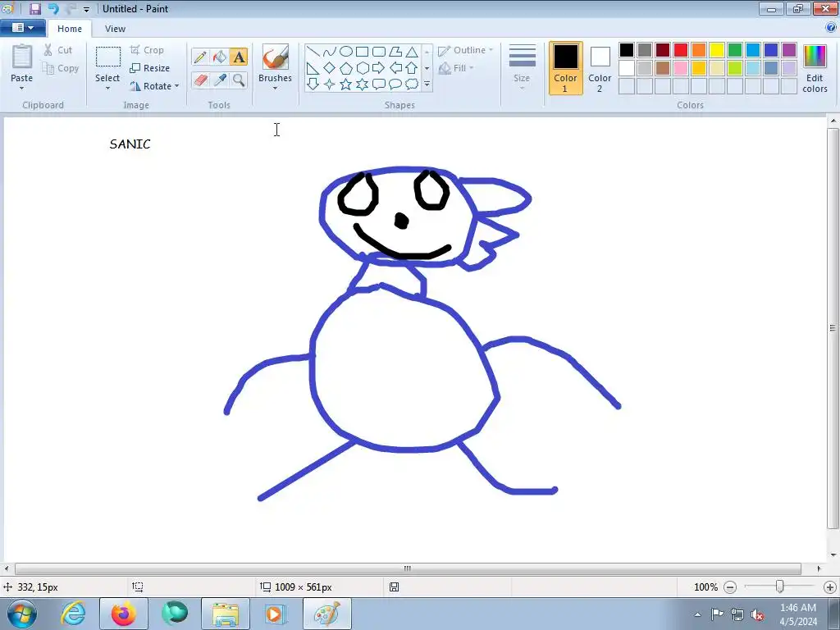Select the Eraser tool
The width and height of the screenshot is (840, 630).
200,80
